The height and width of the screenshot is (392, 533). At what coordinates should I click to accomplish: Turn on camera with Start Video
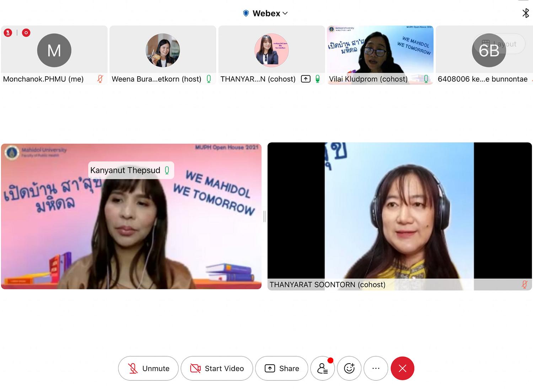(217, 369)
